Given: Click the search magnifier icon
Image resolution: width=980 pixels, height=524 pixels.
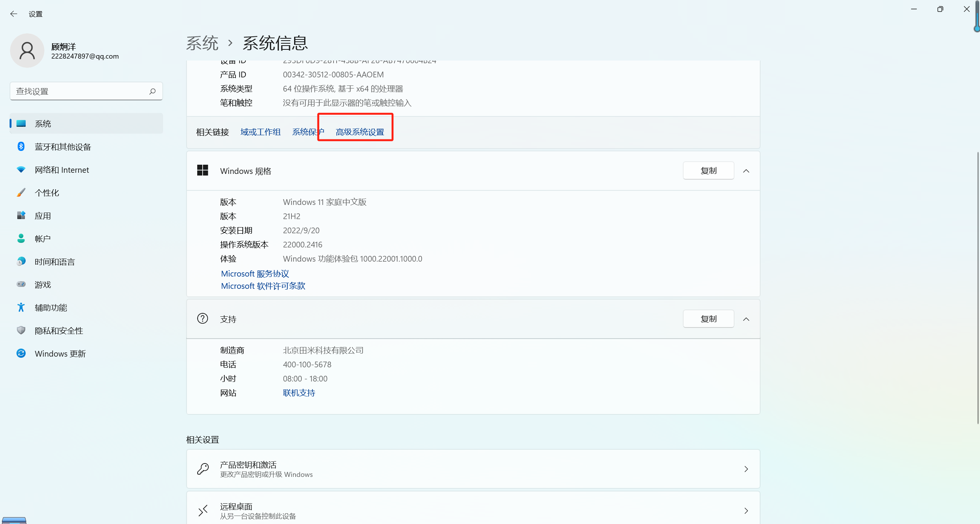Looking at the screenshot, I should (152, 91).
